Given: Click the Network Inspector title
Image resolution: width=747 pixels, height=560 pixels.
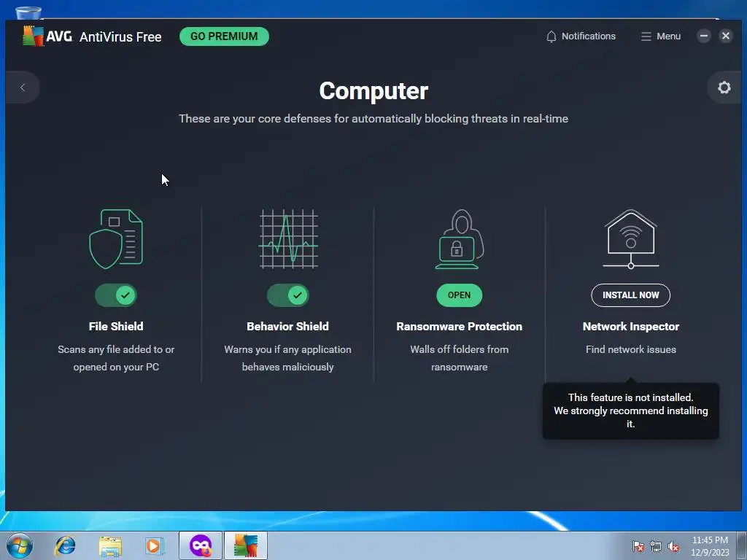Looking at the screenshot, I should [x=631, y=326].
